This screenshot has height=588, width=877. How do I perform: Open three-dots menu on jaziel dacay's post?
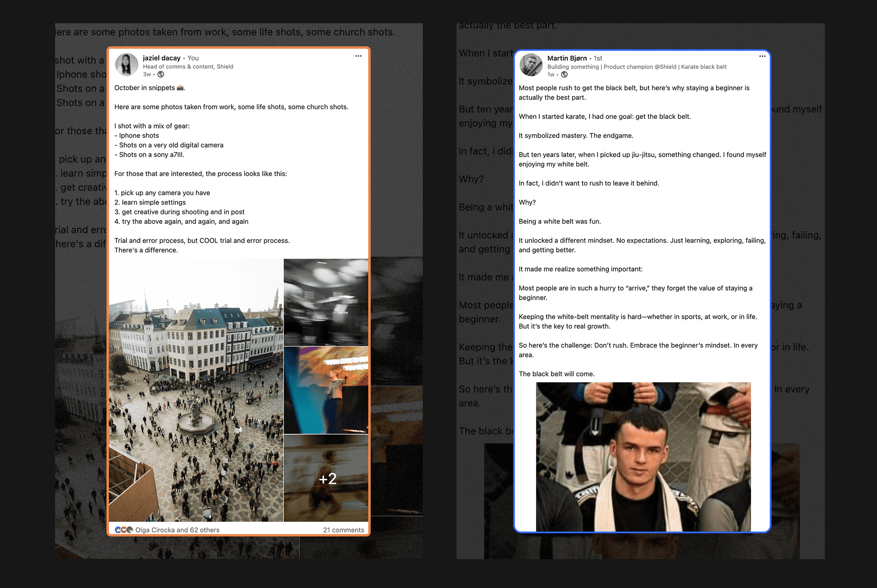point(358,56)
